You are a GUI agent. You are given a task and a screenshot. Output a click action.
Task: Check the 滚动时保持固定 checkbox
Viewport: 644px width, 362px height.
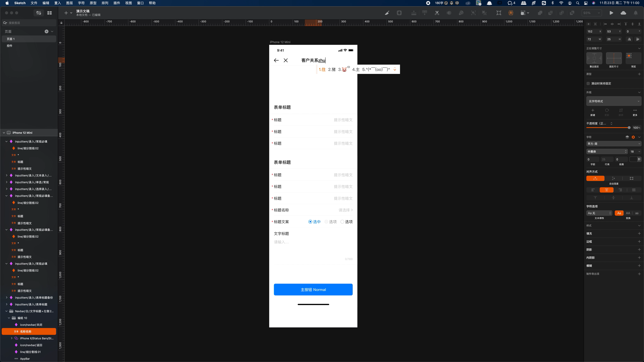pos(588,83)
